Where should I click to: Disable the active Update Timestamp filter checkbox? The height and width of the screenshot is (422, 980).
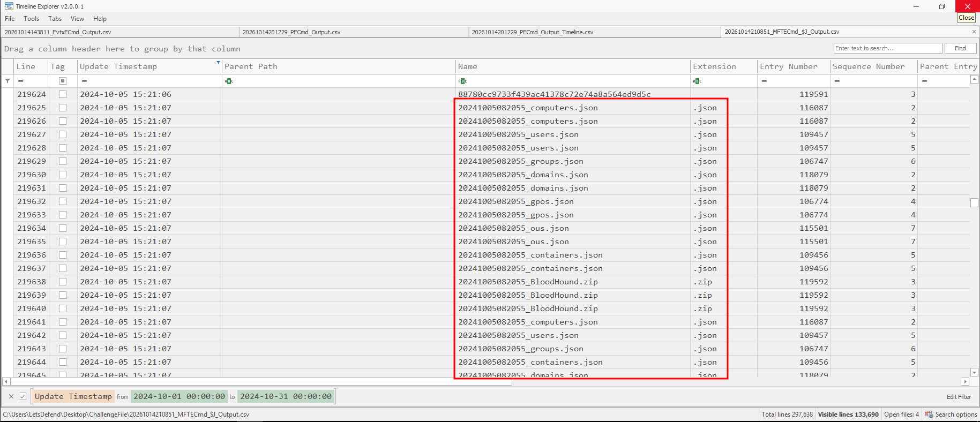(23, 396)
